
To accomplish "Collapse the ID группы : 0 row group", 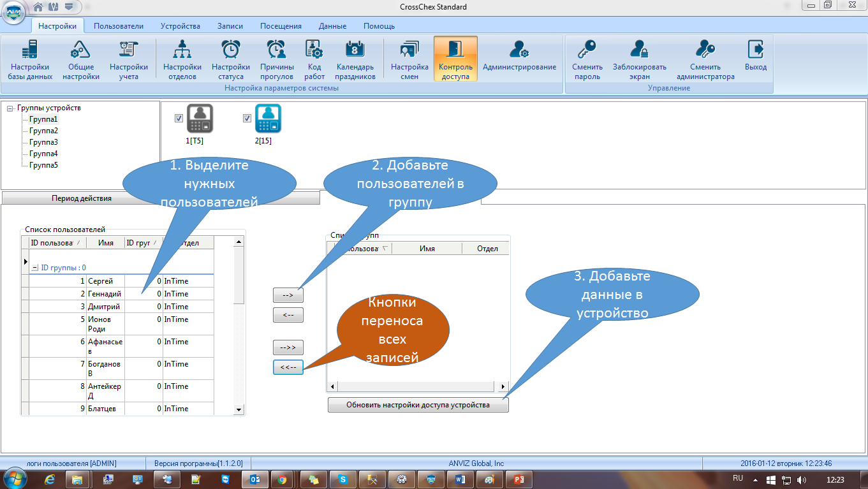I will [35, 268].
